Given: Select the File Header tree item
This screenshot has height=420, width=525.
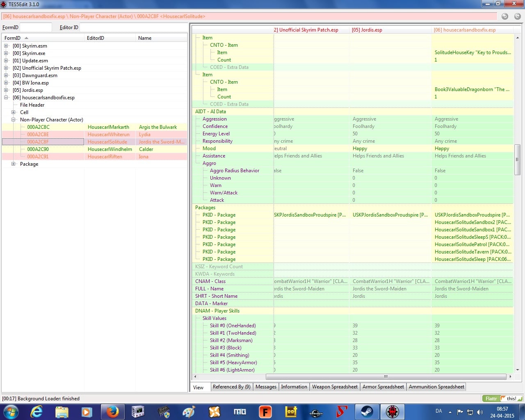Looking at the screenshot, I should (x=32, y=105).
